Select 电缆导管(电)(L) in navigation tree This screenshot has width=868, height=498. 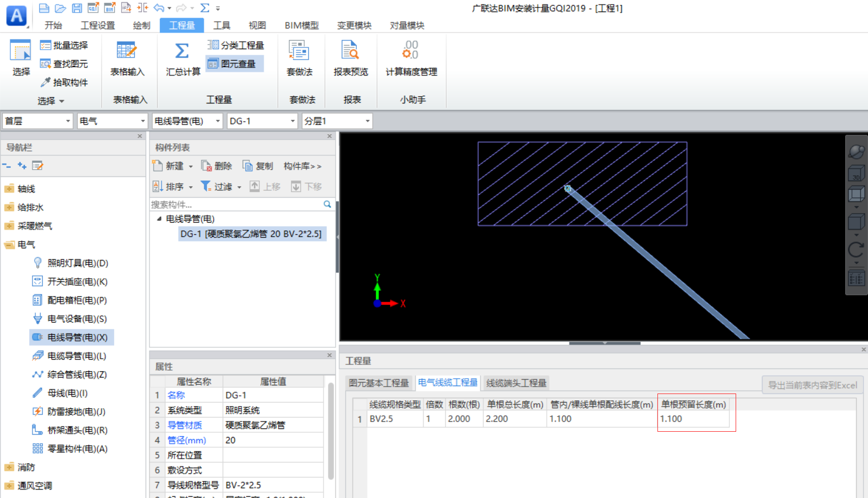coord(76,356)
